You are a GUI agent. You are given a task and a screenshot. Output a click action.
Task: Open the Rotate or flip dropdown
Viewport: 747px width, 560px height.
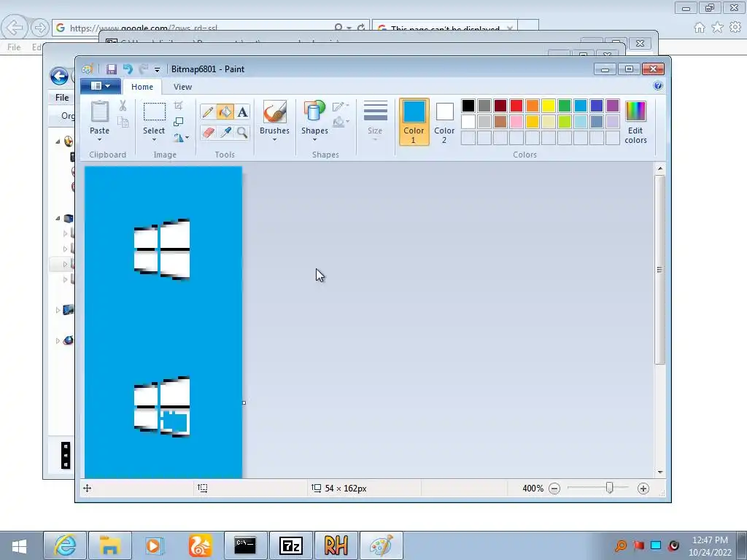point(181,138)
